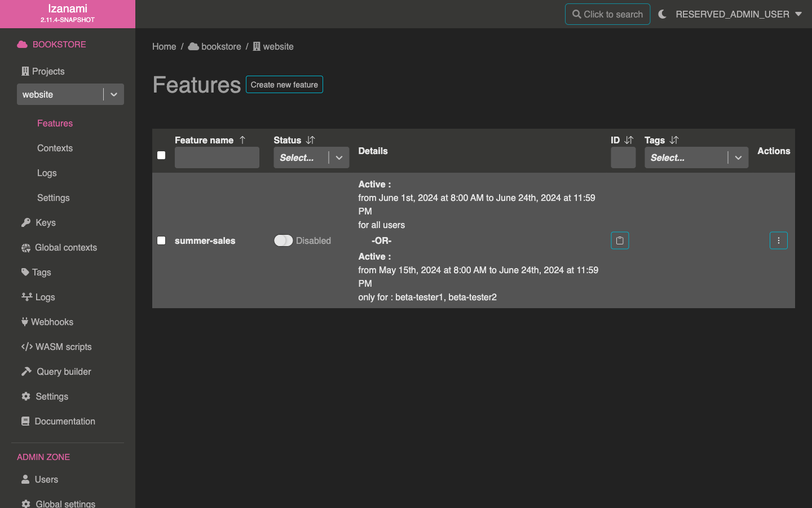Sort features by ID using the sort icon

629,140
